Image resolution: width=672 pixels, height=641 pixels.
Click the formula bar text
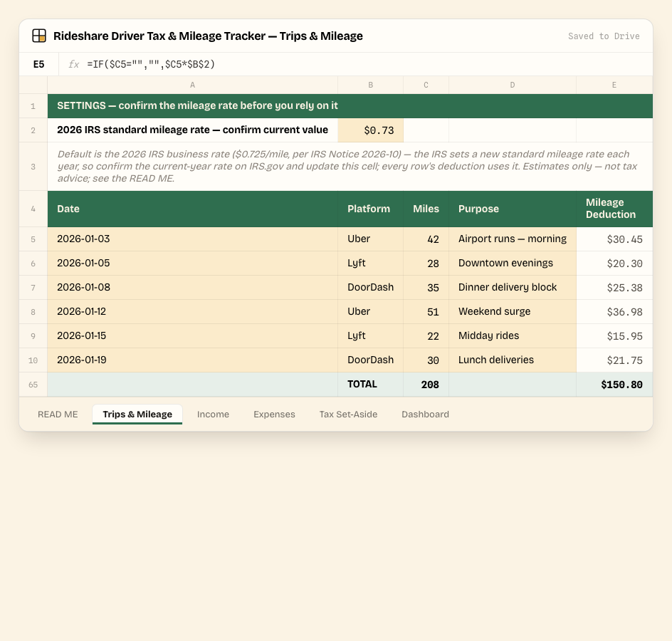click(x=151, y=64)
